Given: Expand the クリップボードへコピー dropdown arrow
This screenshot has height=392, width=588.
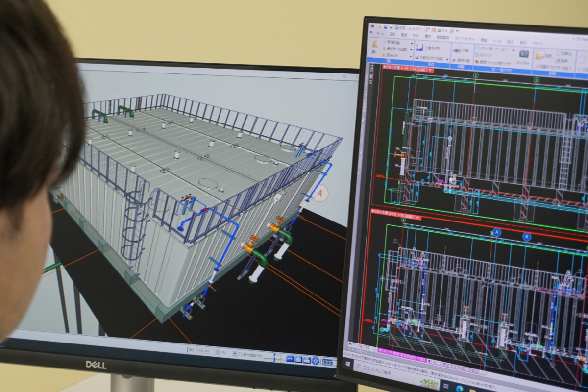Looking at the screenshot, I should click(x=513, y=50).
